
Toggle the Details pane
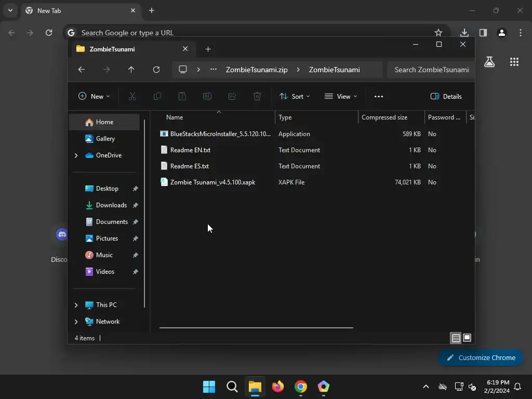pyautogui.click(x=446, y=96)
